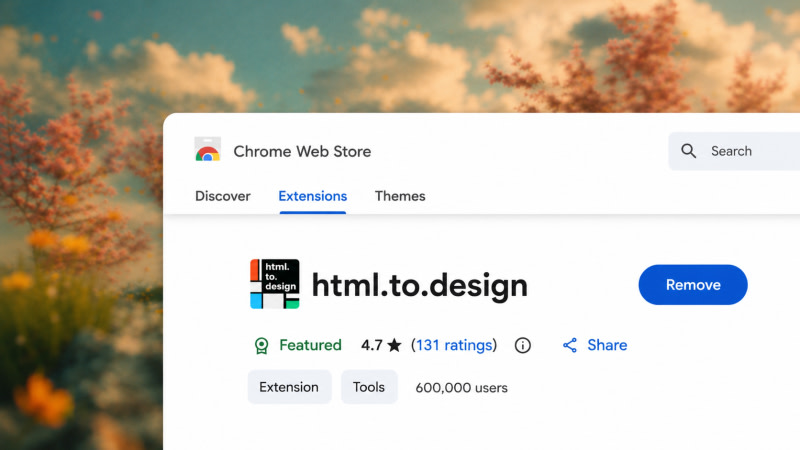800x450 pixels.
Task: Click the 600,000 users text
Action: (x=461, y=388)
